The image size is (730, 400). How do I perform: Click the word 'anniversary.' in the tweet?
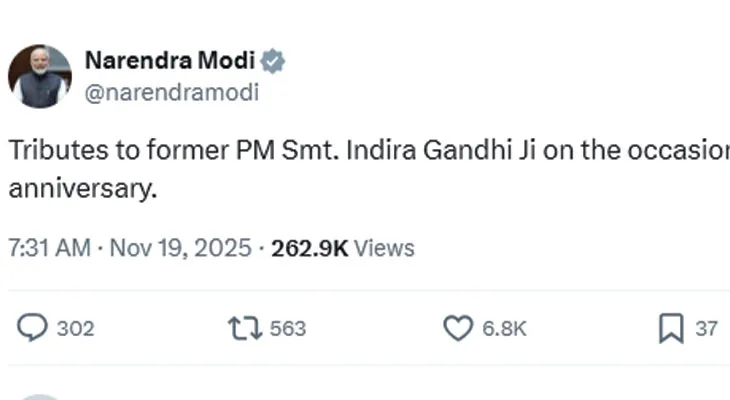point(83,188)
